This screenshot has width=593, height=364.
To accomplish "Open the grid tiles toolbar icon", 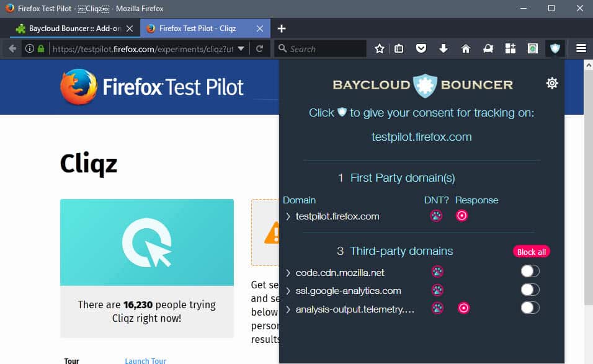I will tap(510, 49).
